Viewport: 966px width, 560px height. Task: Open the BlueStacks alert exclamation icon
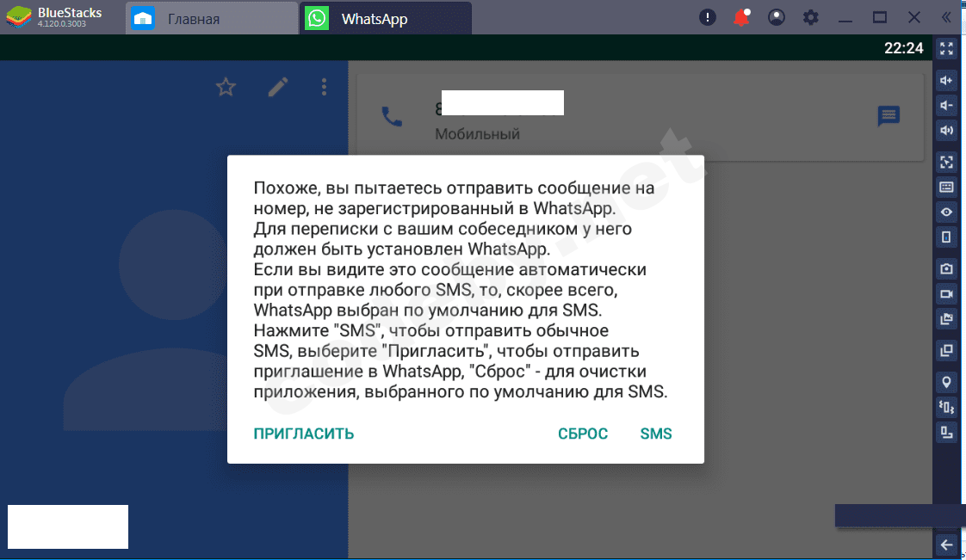pyautogui.click(x=707, y=17)
